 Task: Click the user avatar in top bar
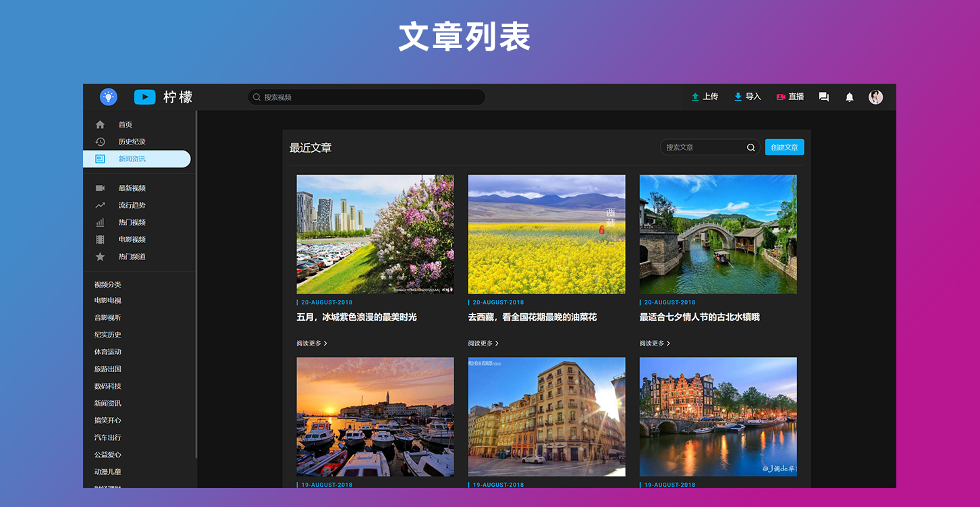875,97
